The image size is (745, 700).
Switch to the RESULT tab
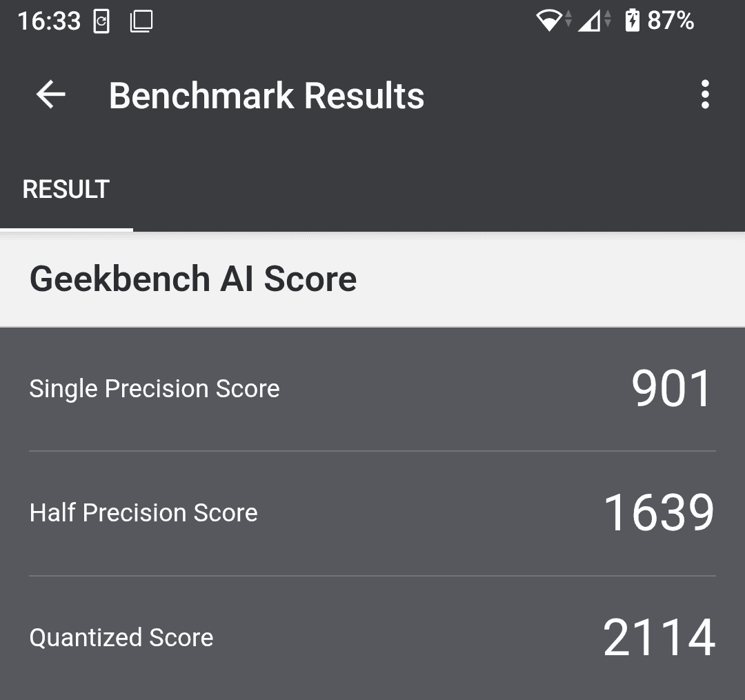(x=66, y=188)
